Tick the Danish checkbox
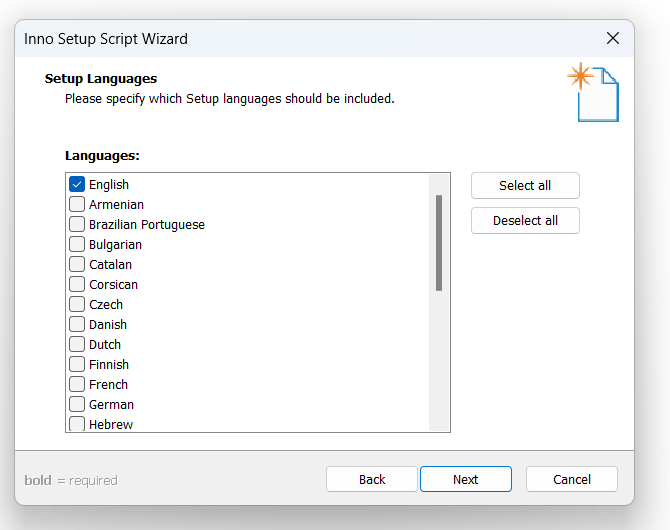Image resolution: width=670 pixels, height=530 pixels. [77, 324]
